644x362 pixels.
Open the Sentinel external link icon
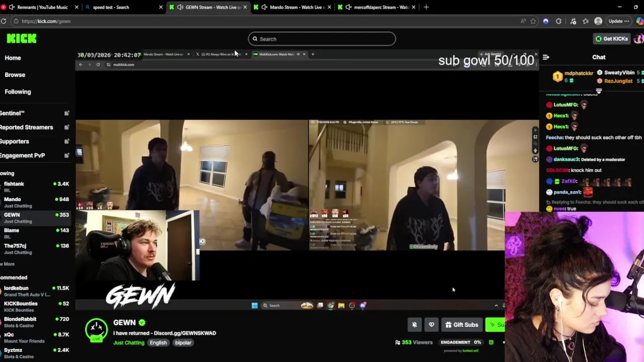[x=66, y=113]
